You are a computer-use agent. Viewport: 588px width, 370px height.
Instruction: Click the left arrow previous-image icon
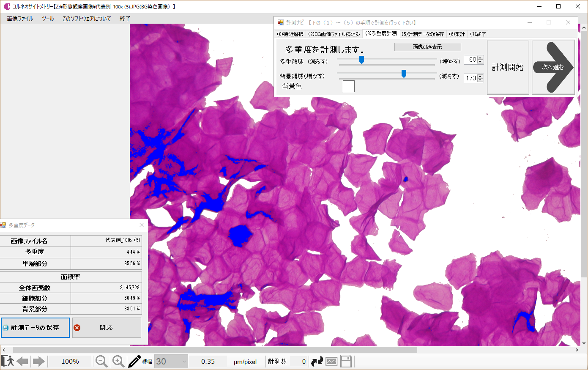pyautogui.click(x=22, y=361)
